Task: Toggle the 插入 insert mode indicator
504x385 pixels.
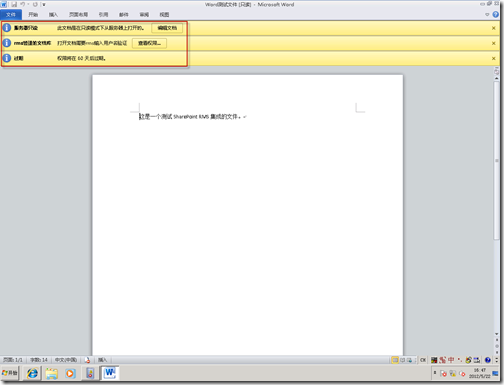Action: pos(102,360)
